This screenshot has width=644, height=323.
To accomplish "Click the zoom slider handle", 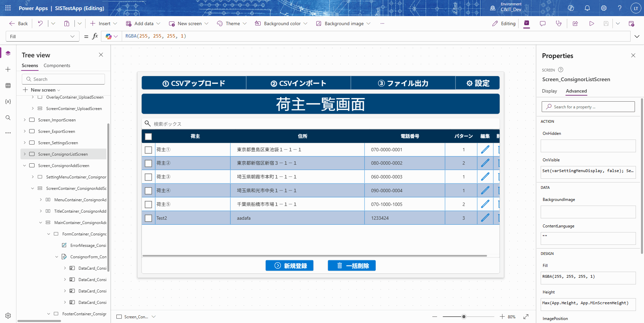I will coord(464,317).
